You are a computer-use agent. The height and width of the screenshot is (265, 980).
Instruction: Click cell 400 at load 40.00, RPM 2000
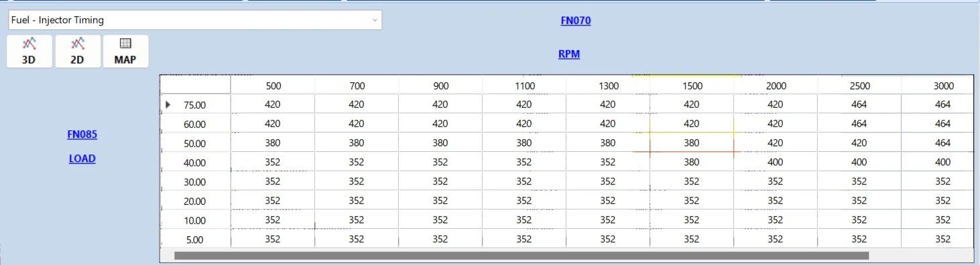point(776,162)
